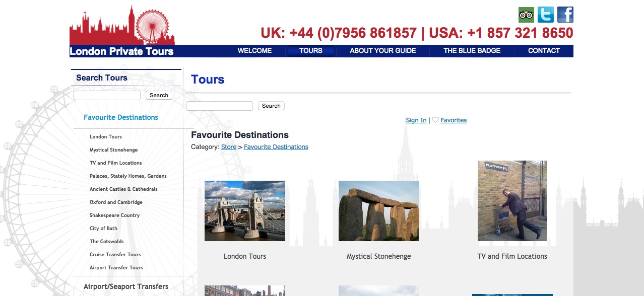Click the Stonehenge stones thumbnail
The image size is (644, 296).
point(379,211)
